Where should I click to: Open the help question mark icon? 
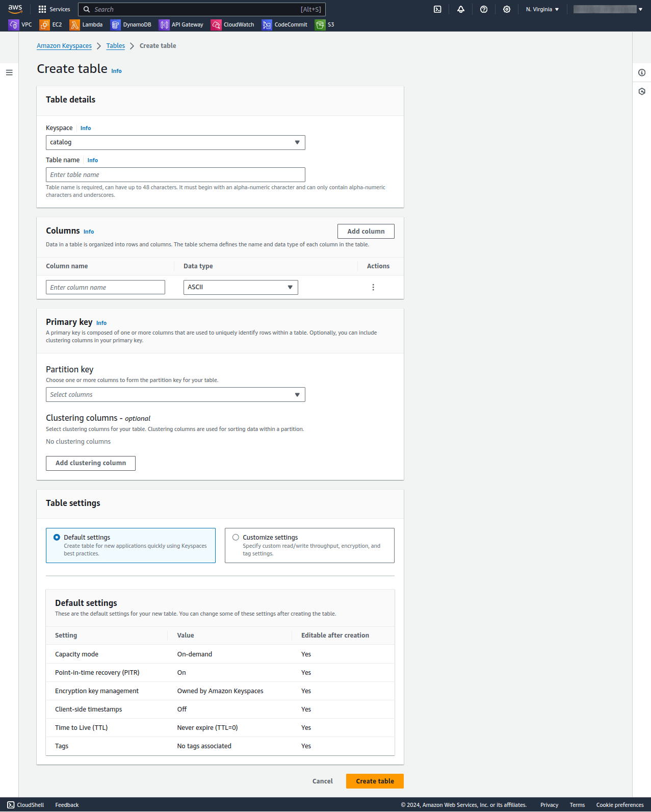click(x=484, y=9)
